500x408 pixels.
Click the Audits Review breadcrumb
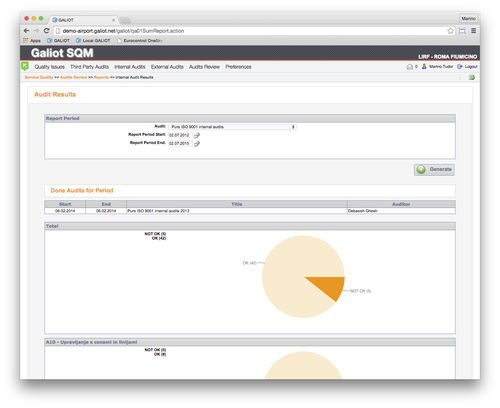[x=73, y=77]
